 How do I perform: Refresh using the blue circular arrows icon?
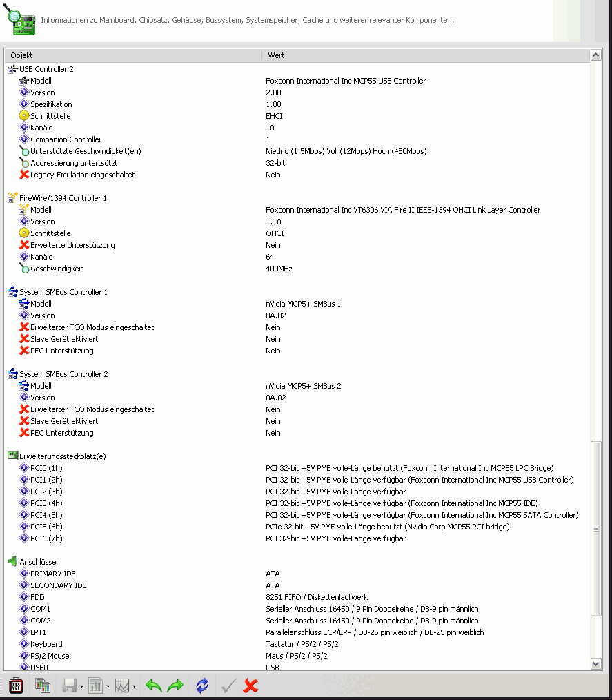tap(201, 686)
